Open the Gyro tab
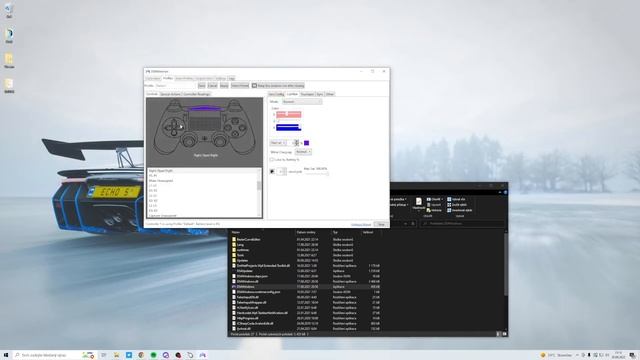Image resolution: width=640 pixels, height=360 pixels. pos(320,94)
